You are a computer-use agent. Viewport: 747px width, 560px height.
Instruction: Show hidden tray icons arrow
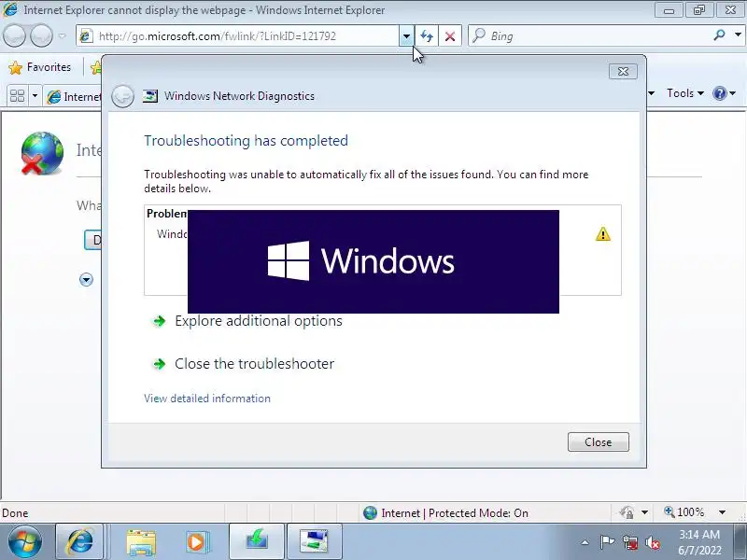(585, 542)
